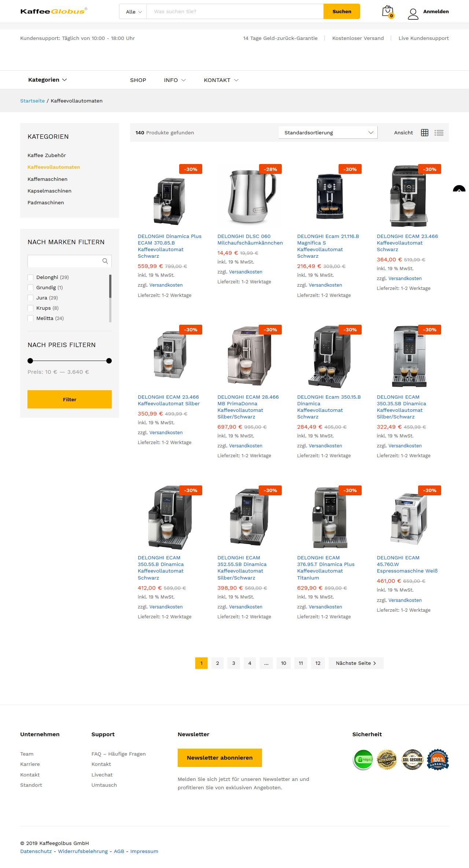Click the Newsletter abonnieren button
This screenshot has height=868, width=469.
220,757
